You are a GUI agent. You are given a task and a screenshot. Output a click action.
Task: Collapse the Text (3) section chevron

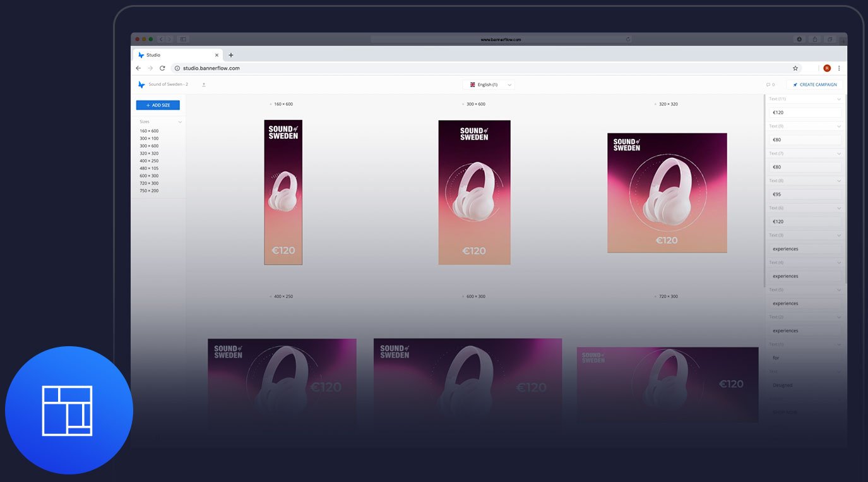pos(839,235)
